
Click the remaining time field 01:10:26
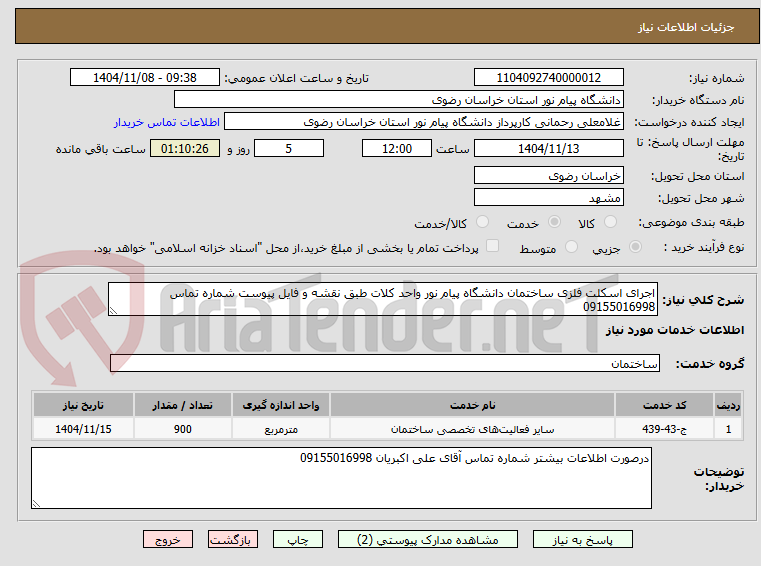185,149
